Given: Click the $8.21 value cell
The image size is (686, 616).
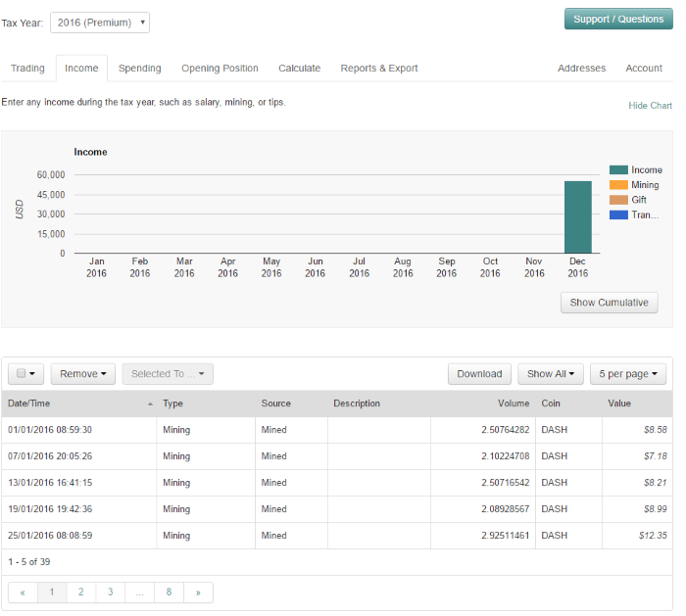Looking at the screenshot, I should pyautogui.click(x=637, y=483).
